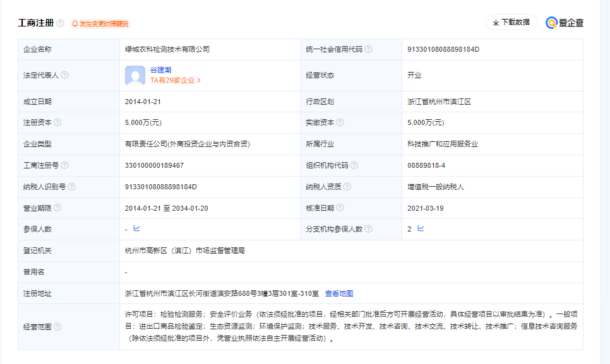Screen dimensions: 610x364
Task: Enable 发生变更时提醒我 alert
Action: [x=100, y=24]
